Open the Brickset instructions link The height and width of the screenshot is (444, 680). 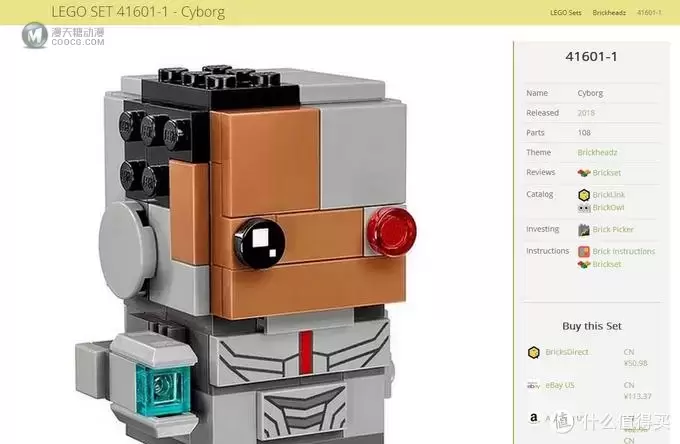coord(606,264)
